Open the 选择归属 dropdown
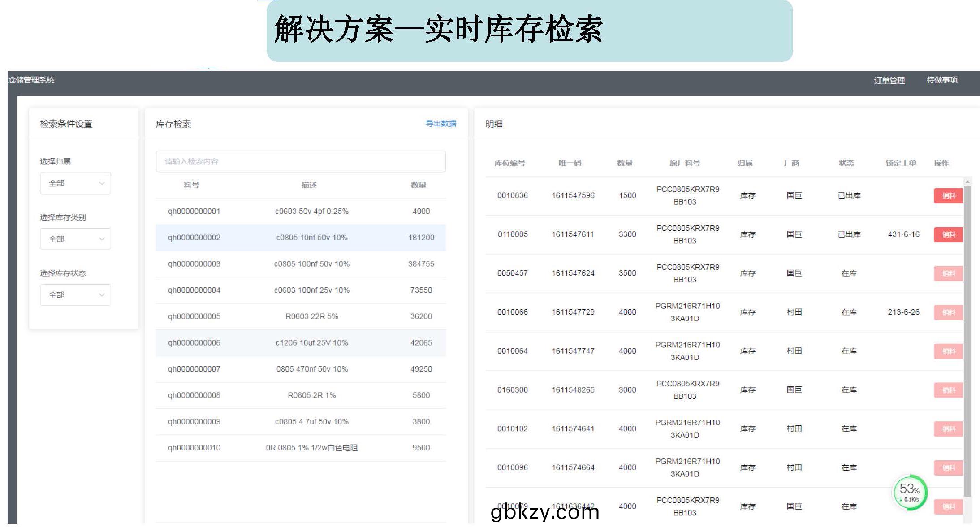The height and width of the screenshot is (532, 980). coord(75,183)
